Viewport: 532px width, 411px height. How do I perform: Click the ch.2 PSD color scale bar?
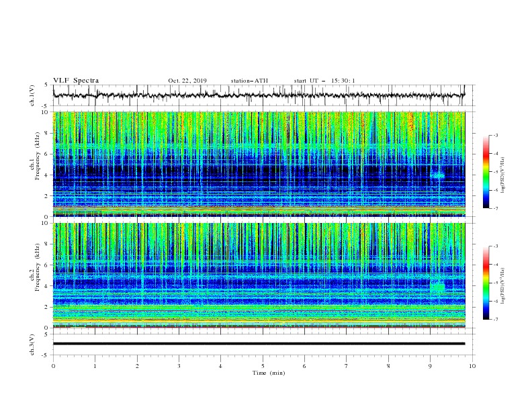(486, 283)
